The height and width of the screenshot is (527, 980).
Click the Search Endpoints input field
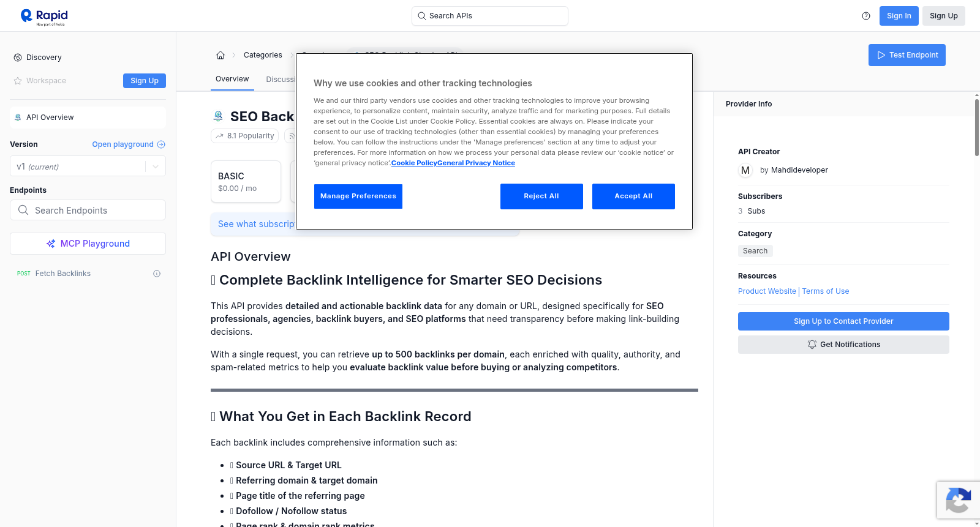88,210
